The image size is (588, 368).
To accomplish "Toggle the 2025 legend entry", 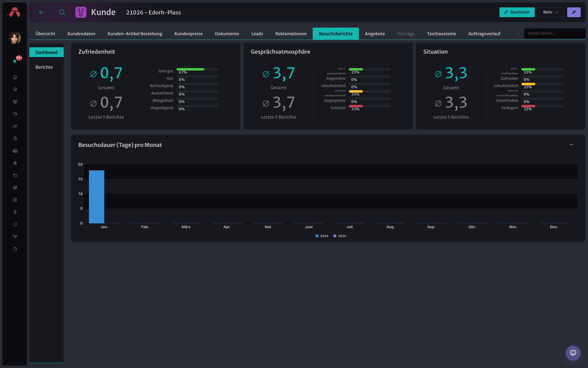I will tap(340, 236).
